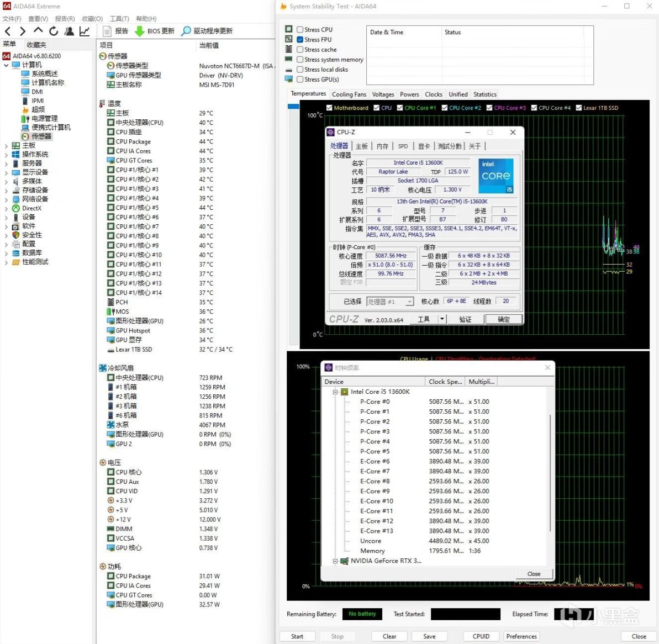The width and height of the screenshot is (659, 644).
Task: Click the BIOS update green arrow icon
Action: tap(140, 31)
